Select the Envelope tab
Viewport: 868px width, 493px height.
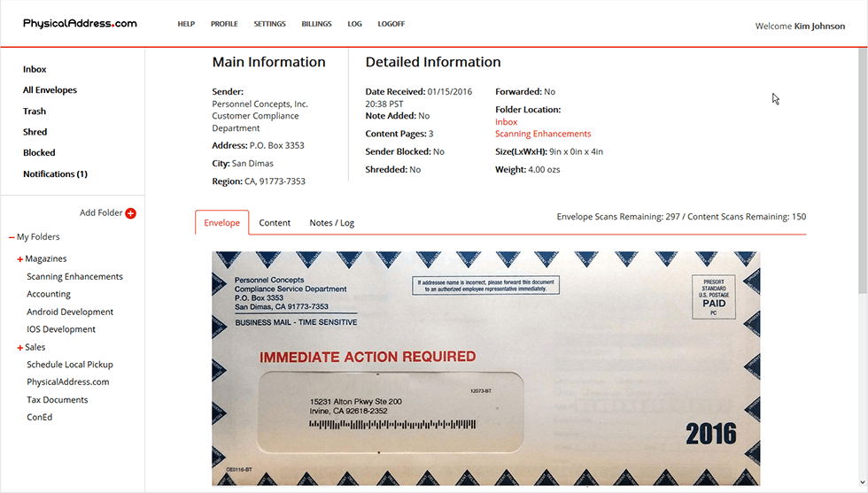(221, 223)
